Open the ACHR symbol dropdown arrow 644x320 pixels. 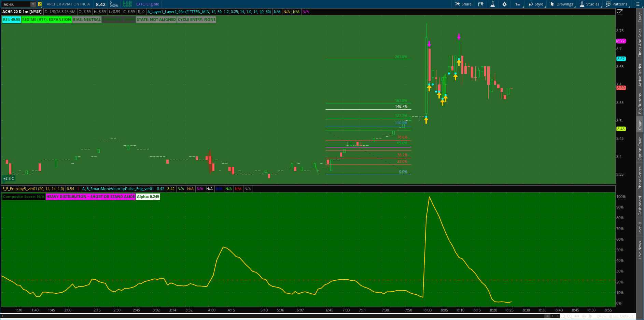point(33,4)
